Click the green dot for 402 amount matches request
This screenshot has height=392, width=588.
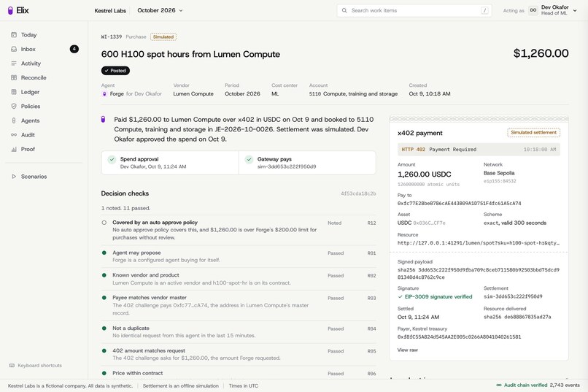(104, 350)
